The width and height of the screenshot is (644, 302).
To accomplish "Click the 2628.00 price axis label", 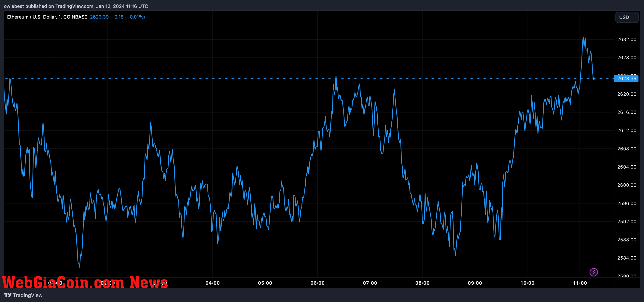I will (627, 58).
